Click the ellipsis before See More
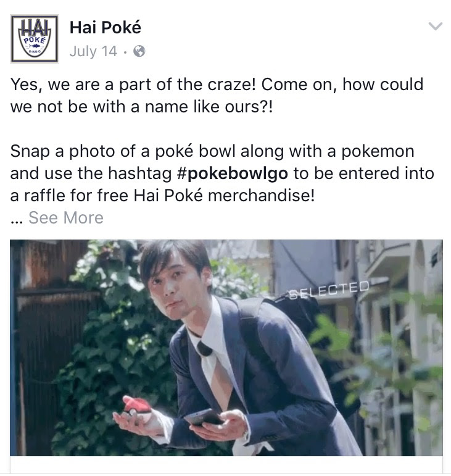 tap(17, 220)
